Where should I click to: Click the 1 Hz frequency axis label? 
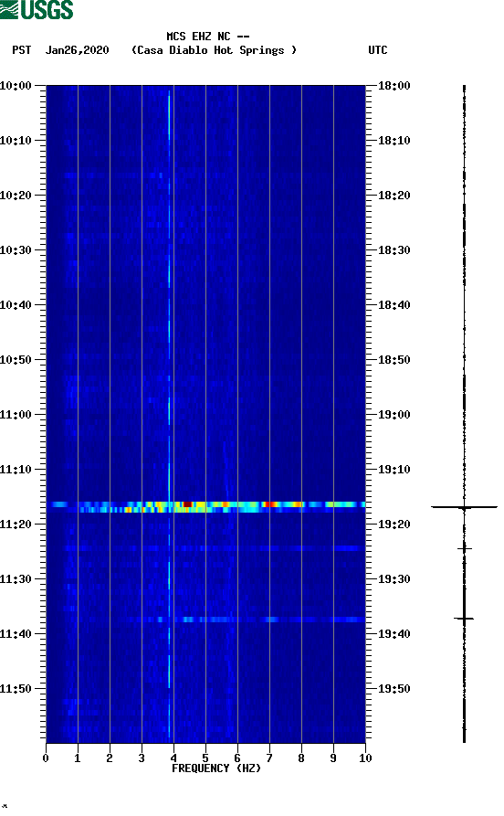tap(78, 758)
